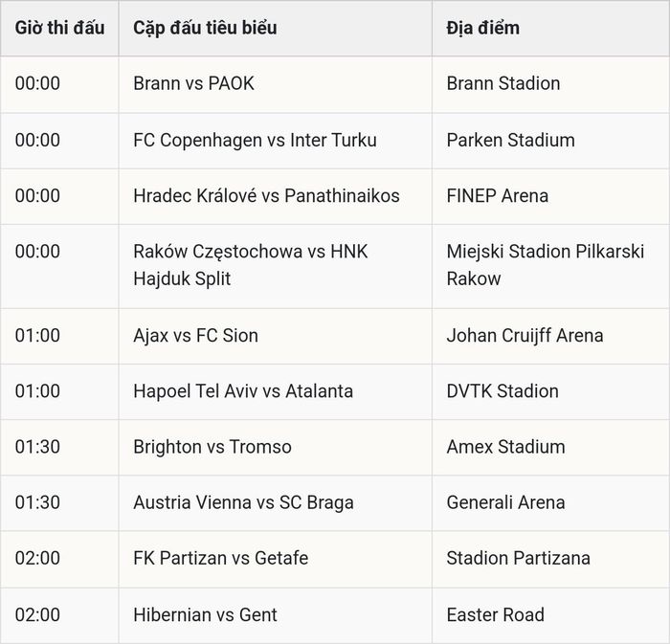Select the Parken Stadium venue cell

click(x=550, y=141)
